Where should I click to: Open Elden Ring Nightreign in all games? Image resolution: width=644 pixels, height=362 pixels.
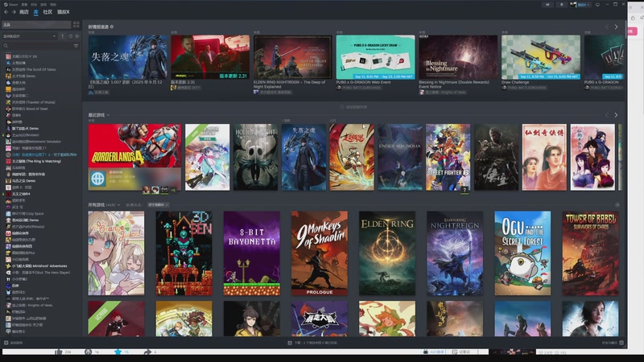(x=455, y=253)
